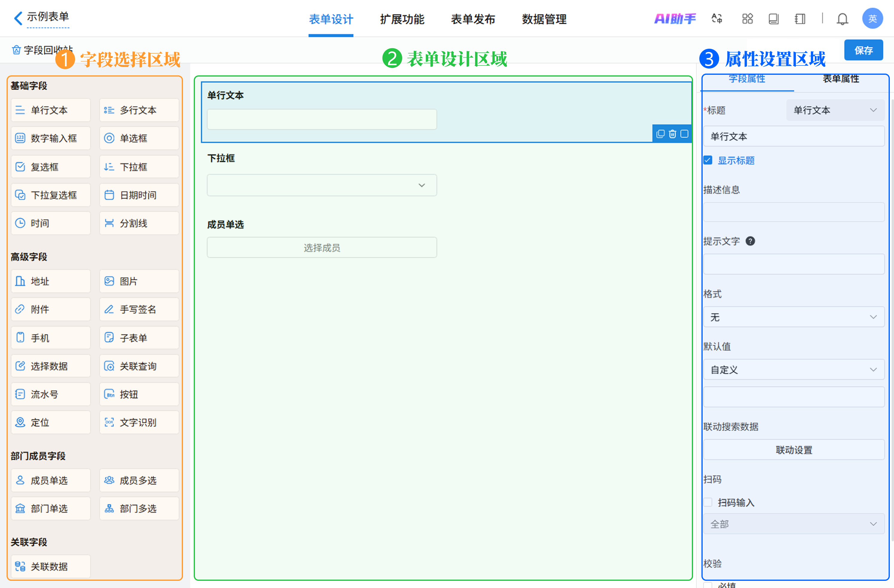Click the back arrow beside 示例表单

coord(18,18)
